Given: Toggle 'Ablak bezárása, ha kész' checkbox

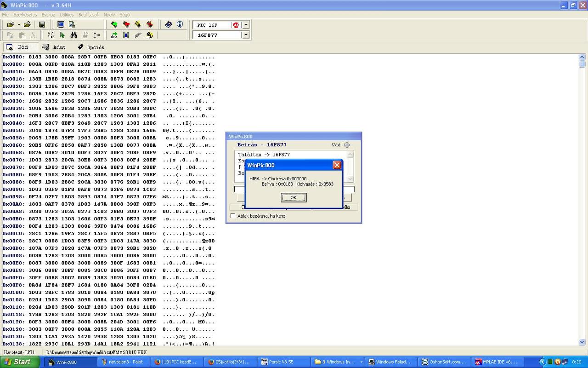Looking at the screenshot, I should [x=233, y=216].
